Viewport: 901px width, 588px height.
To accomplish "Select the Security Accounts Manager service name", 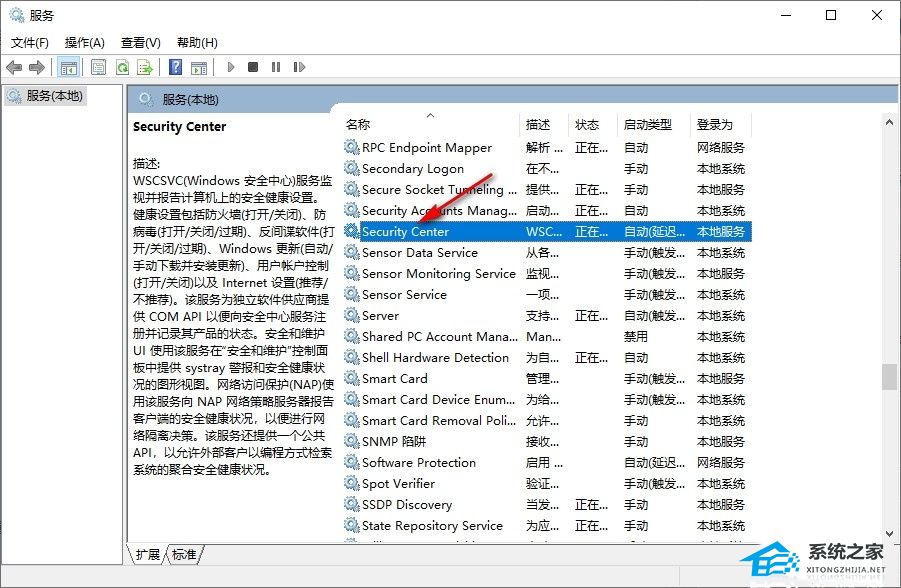I will [x=439, y=210].
